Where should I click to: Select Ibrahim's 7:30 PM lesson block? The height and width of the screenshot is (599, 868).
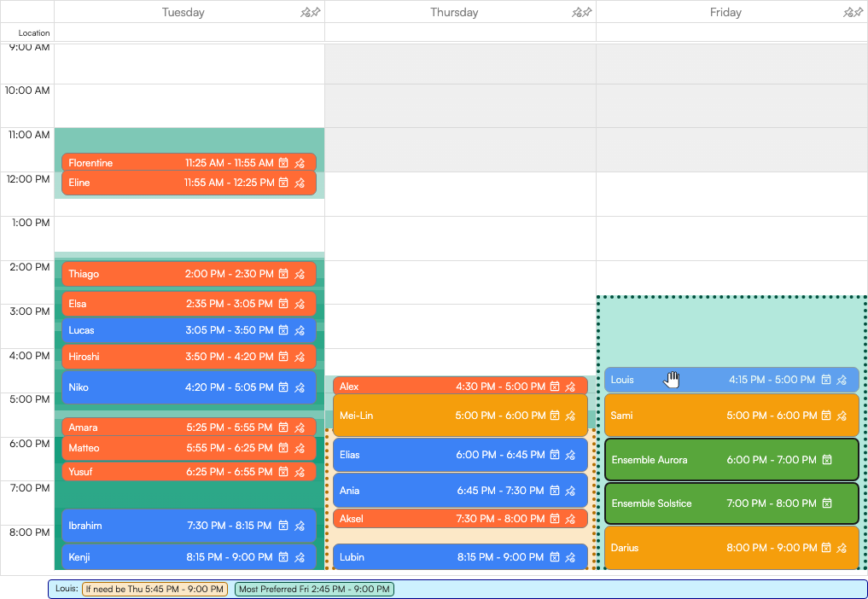[x=189, y=526]
